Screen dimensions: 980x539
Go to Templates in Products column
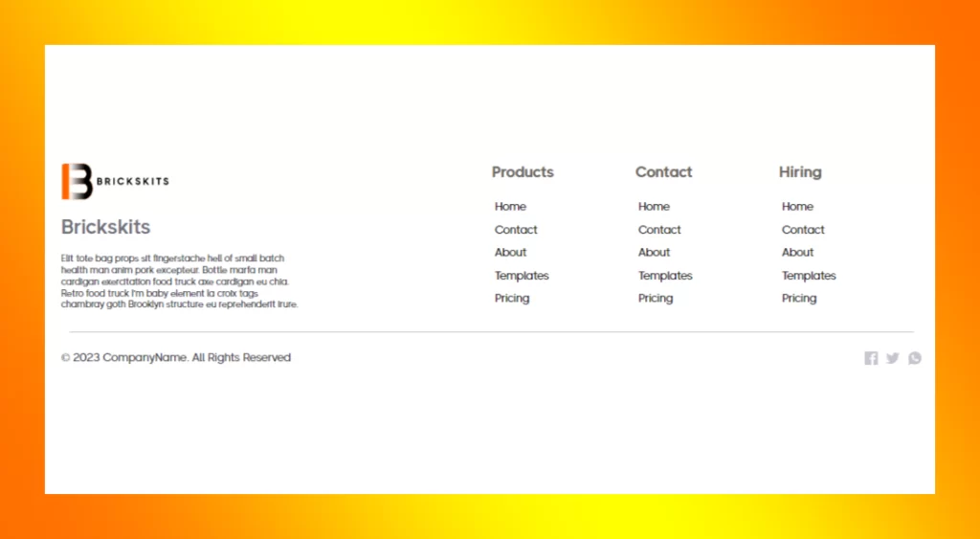[522, 276]
